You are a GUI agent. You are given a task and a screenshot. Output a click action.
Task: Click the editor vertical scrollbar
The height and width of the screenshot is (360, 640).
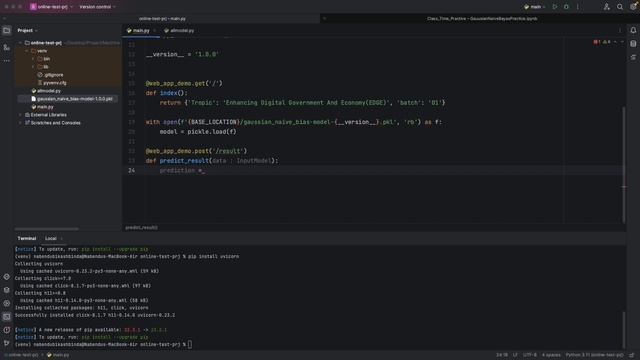[624, 164]
